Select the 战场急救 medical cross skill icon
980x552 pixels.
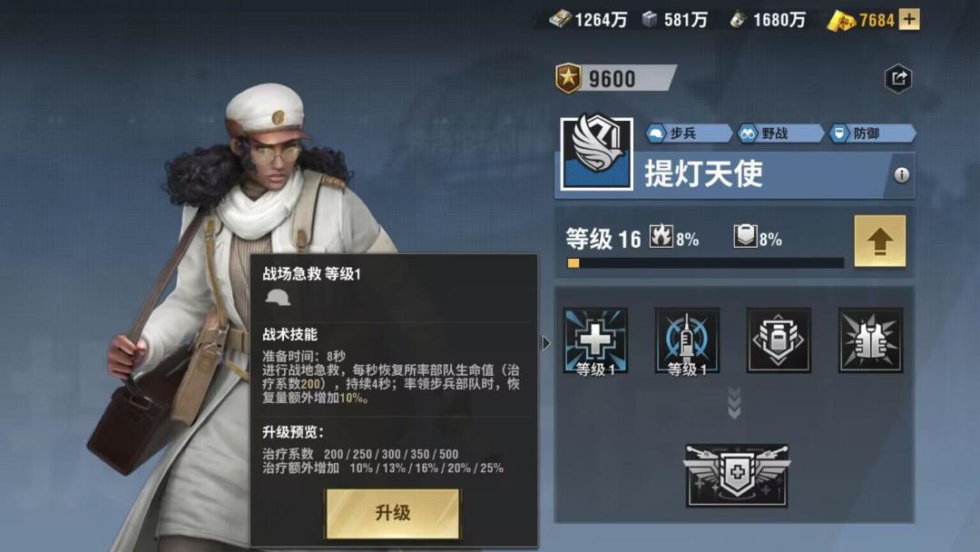point(595,340)
